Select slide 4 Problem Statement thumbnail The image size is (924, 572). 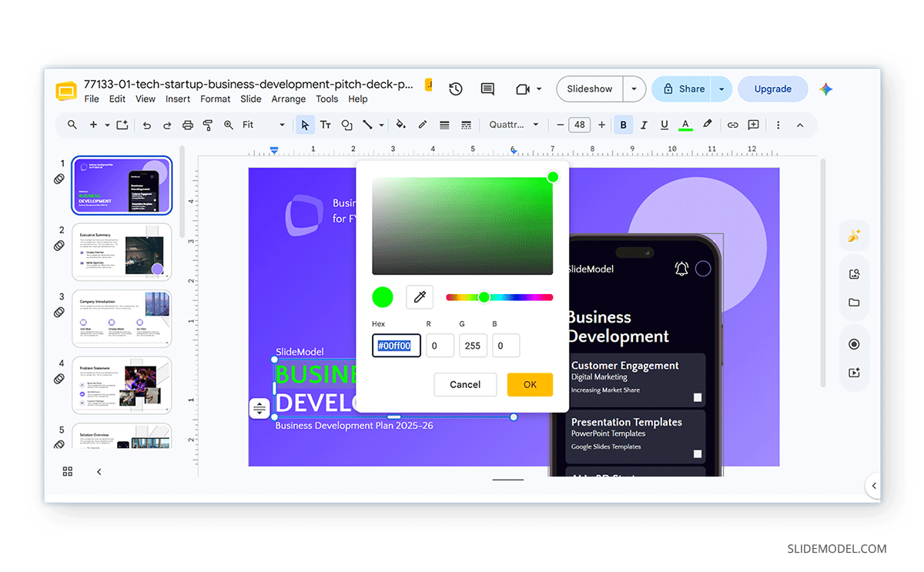(122, 386)
